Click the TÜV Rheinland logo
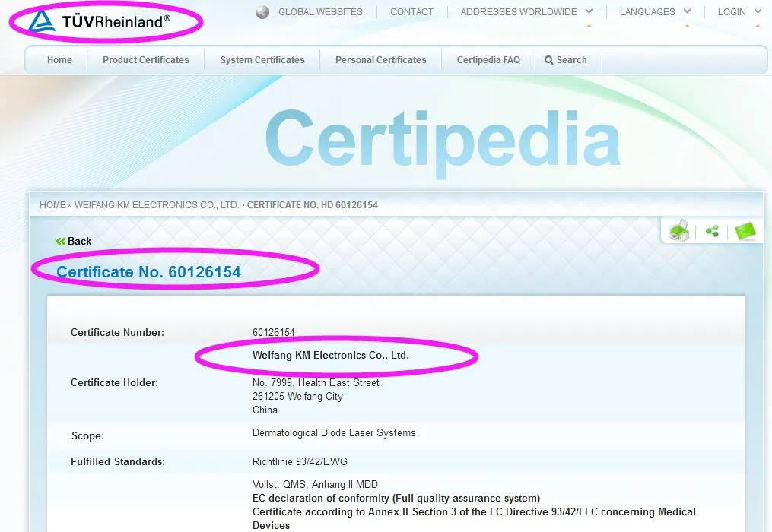 [x=99, y=21]
